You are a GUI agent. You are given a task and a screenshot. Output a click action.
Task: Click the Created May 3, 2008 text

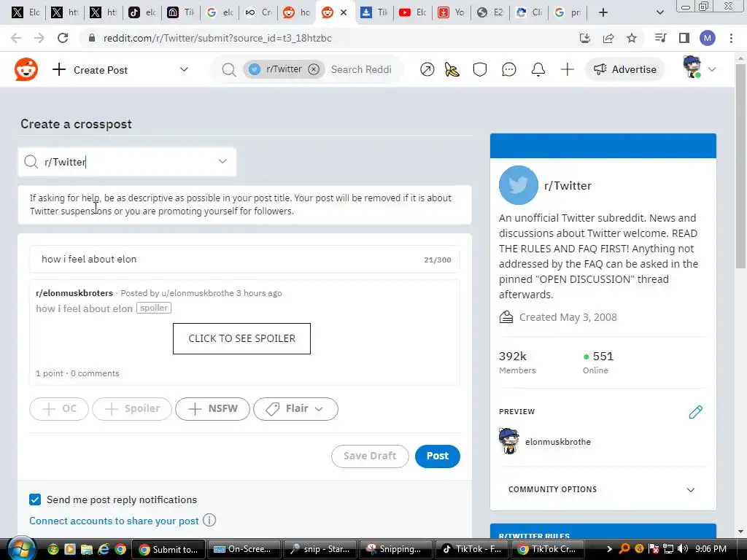coord(568,317)
